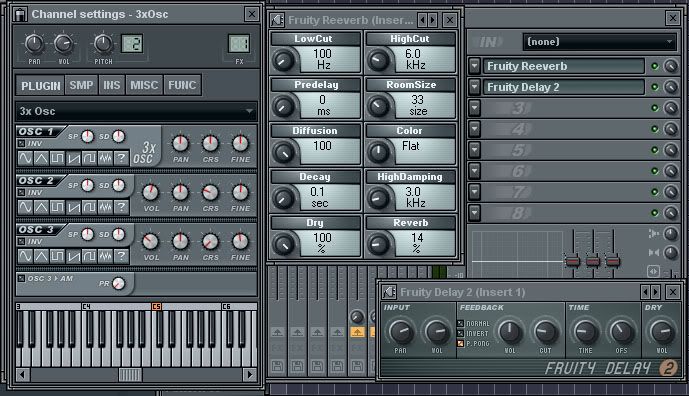The height and width of the screenshot is (396, 689).
Task: Select noise wave shape for OSC 1
Action: coord(105,158)
